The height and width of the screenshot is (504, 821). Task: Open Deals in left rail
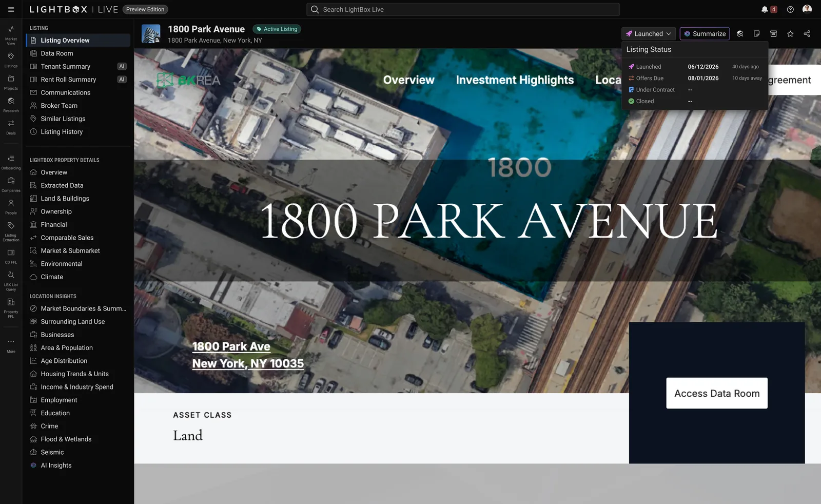coord(11,127)
